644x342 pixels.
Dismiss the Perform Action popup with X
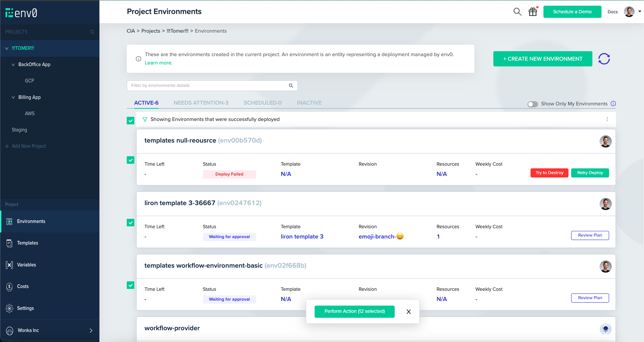(408, 312)
